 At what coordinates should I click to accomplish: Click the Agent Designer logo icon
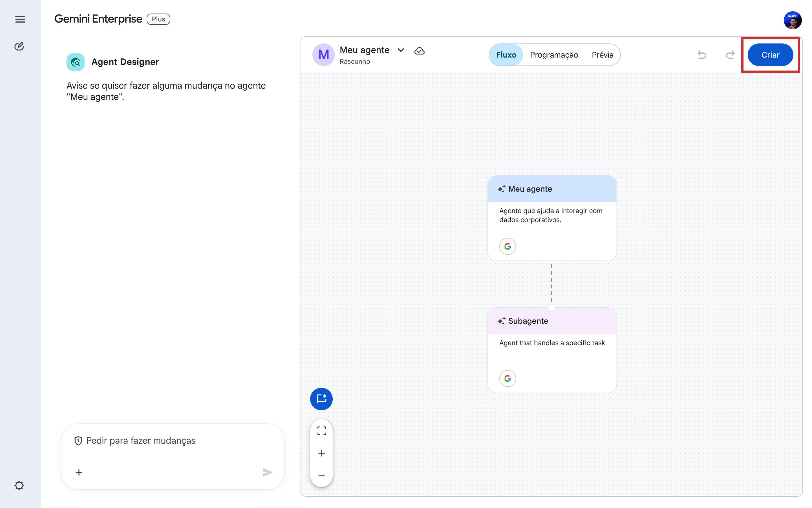(76, 62)
